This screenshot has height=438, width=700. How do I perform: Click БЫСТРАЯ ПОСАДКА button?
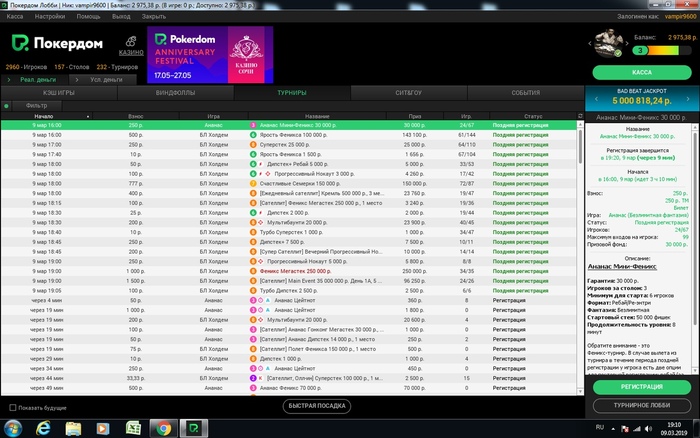317,406
